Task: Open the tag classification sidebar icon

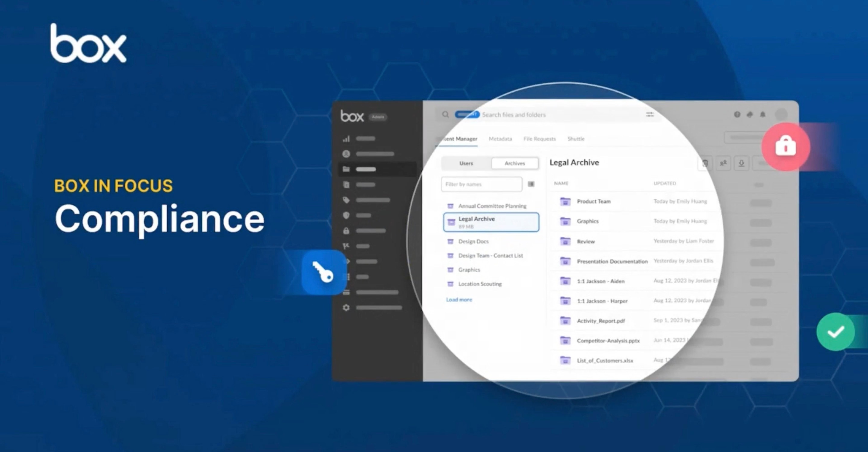Action: (346, 200)
